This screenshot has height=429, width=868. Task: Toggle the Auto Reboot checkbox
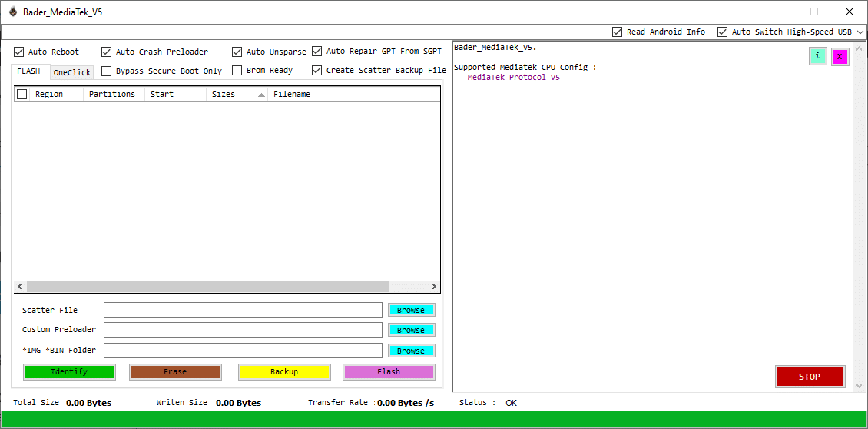(19, 52)
